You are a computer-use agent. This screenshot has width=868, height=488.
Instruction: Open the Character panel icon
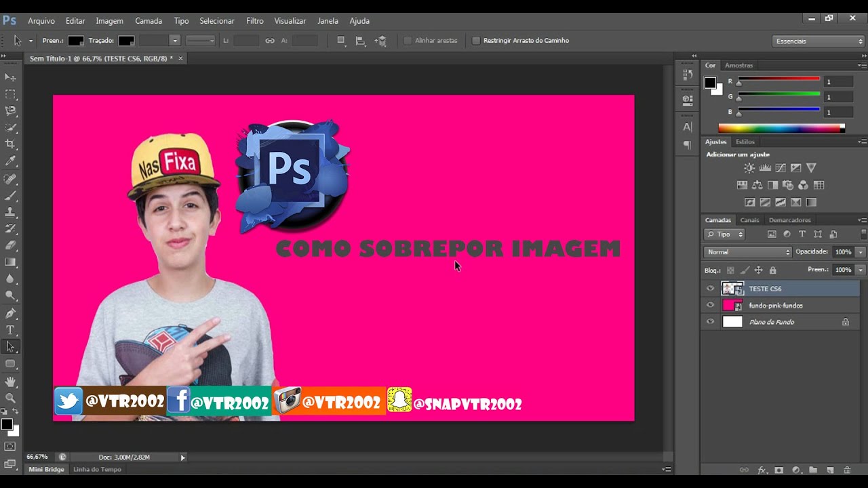click(687, 127)
